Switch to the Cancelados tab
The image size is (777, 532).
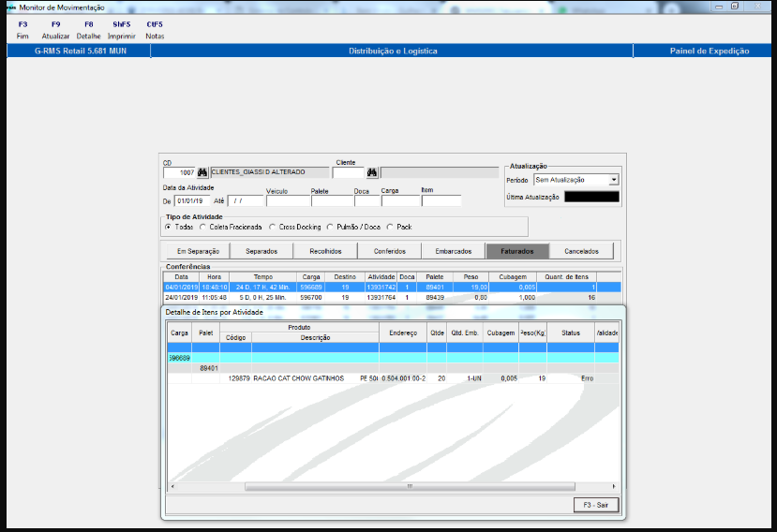pyautogui.click(x=581, y=251)
